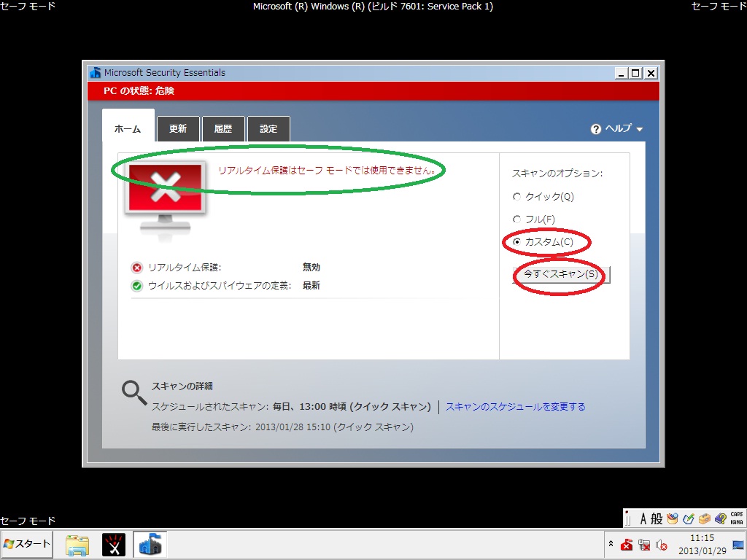Click the help question mark icon

click(x=595, y=129)
